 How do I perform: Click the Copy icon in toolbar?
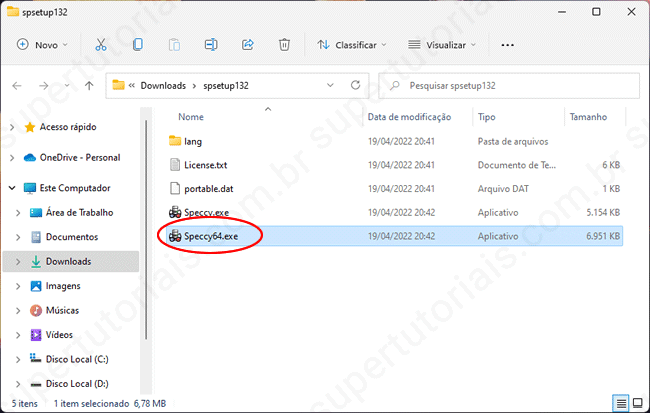click(138, 44)
